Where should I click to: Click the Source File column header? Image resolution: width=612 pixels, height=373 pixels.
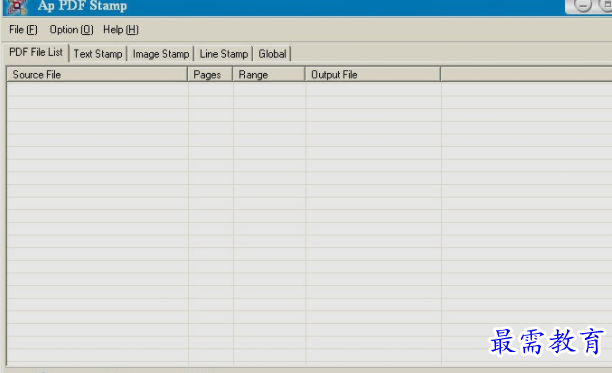[97, 75]
